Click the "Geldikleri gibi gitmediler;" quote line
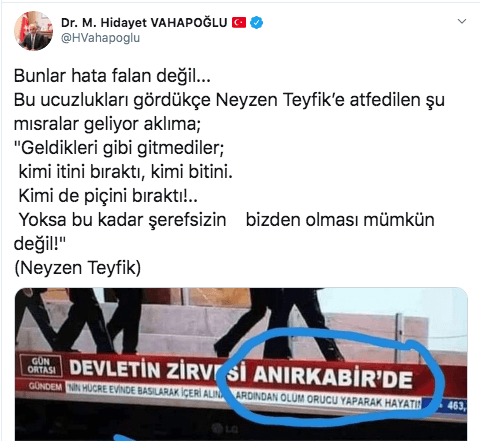Image resolution: width=480 pixels, height=441 pixels. point(119,148)
